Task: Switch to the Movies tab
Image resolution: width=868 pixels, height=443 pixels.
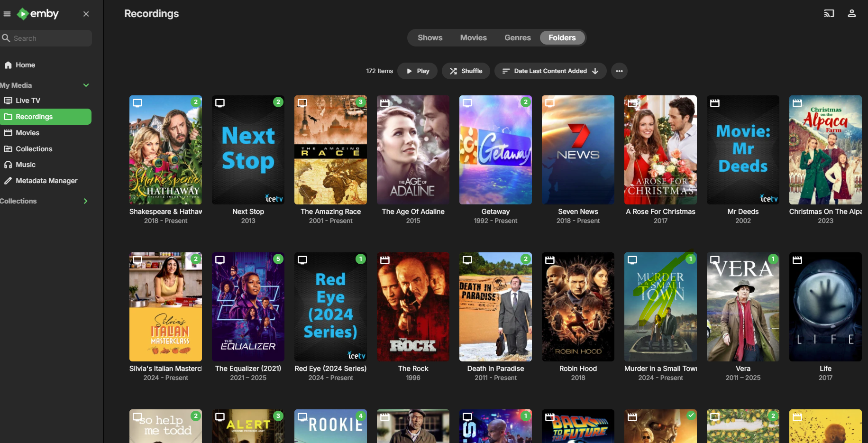Action: click(474, 38)
